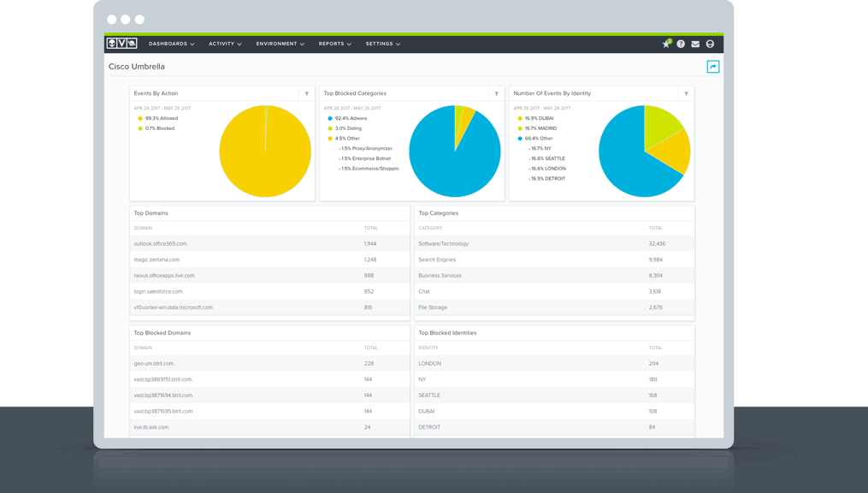The width and height of the screenshot is (868, 493).
Task: Select the 16.6% SEATTLE legend entry
Action: pyautogui.click(x=547, y=158)
